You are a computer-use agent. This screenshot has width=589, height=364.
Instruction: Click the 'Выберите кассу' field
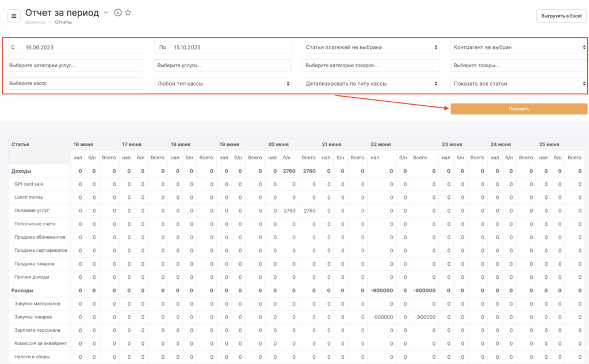(x=75, y=83)
